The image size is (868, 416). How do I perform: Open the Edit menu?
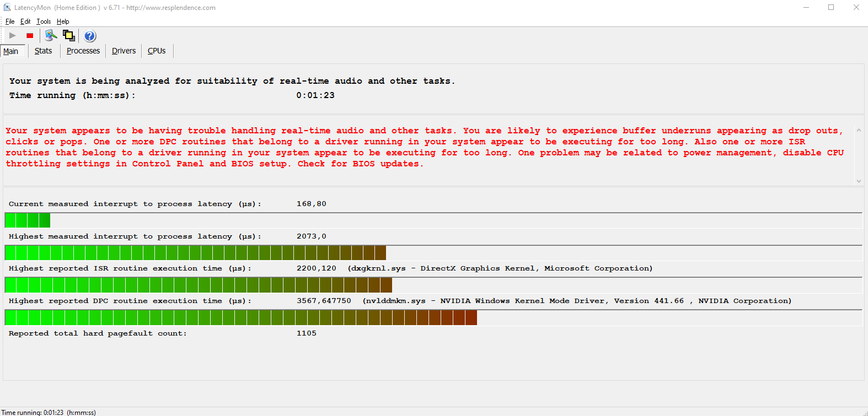coord(25,21)
